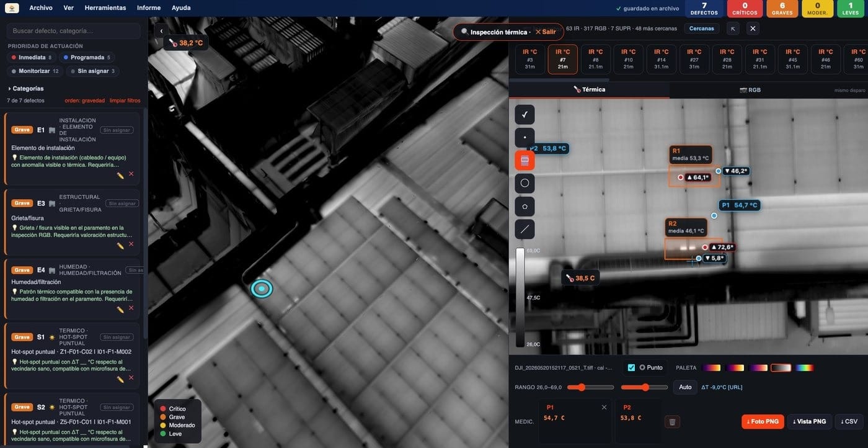Screen dimensions: 868x448
Task: Select the point measurement tool
Action: (x=525, y=137)
